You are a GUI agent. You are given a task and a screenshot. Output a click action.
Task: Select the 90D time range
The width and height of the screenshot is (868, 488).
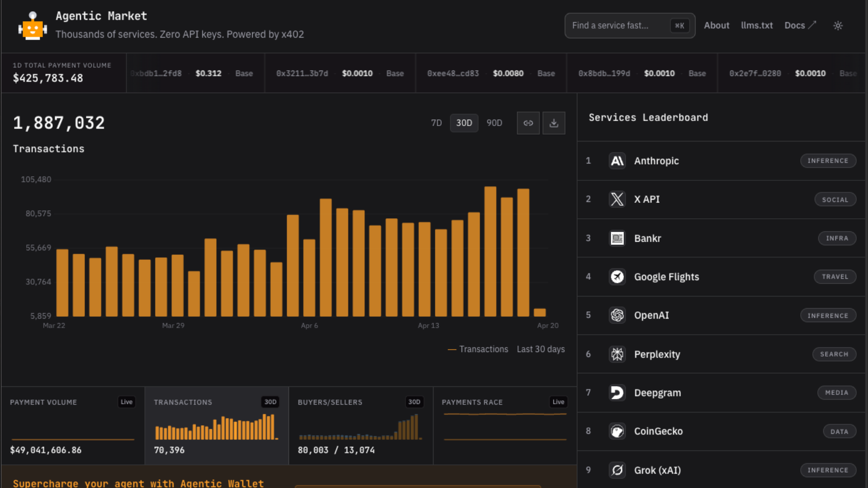[494, 123]
